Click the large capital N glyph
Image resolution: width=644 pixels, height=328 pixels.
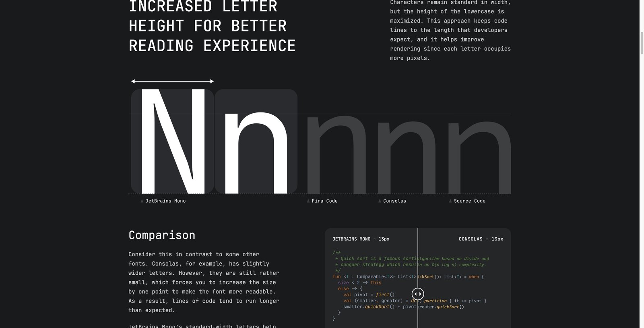(x=173, y=141)
